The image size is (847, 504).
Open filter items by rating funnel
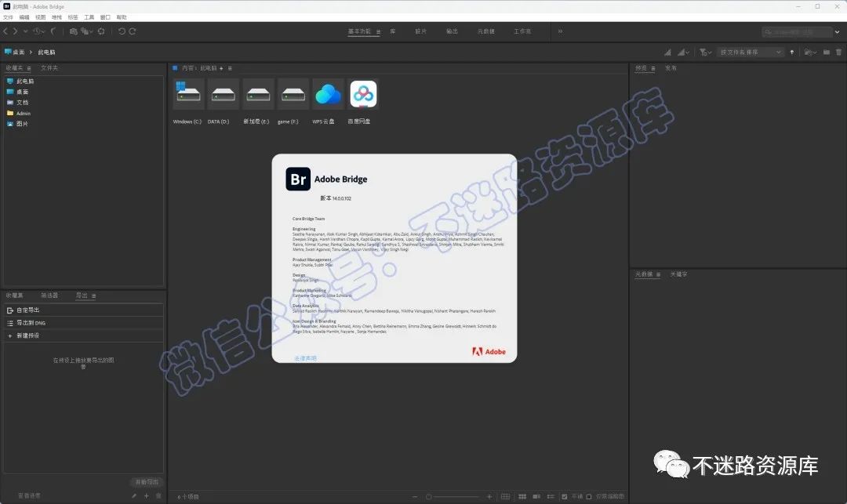click(x=705, y=53)
